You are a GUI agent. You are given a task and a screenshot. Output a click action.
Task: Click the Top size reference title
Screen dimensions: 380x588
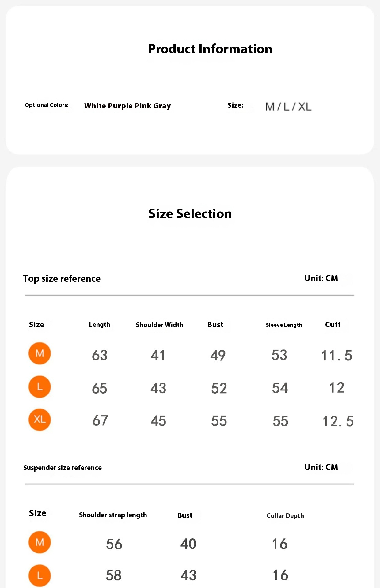pyautogui.click(x=62, y=279)
